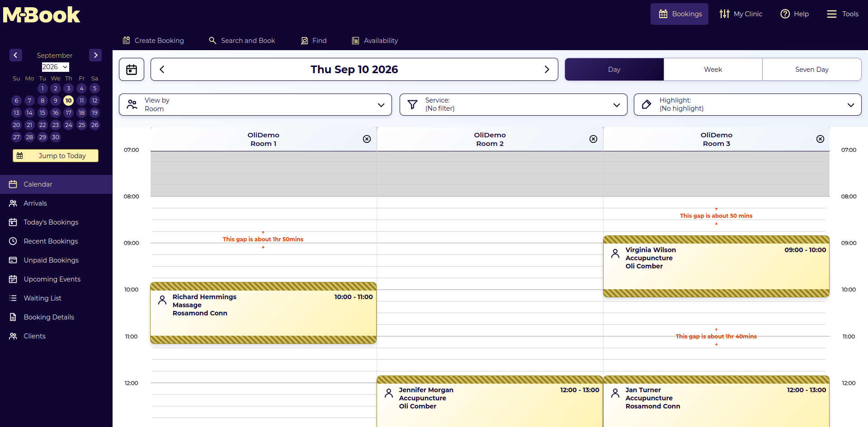Screen dimensions: 868x427
Task: Switch to the Day view tab
Action: point(614,70)
